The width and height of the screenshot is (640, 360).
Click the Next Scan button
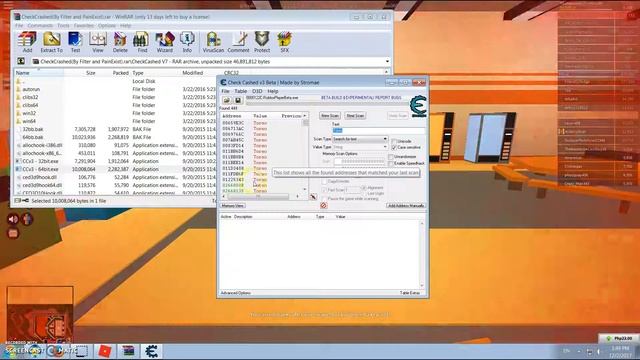355,116
